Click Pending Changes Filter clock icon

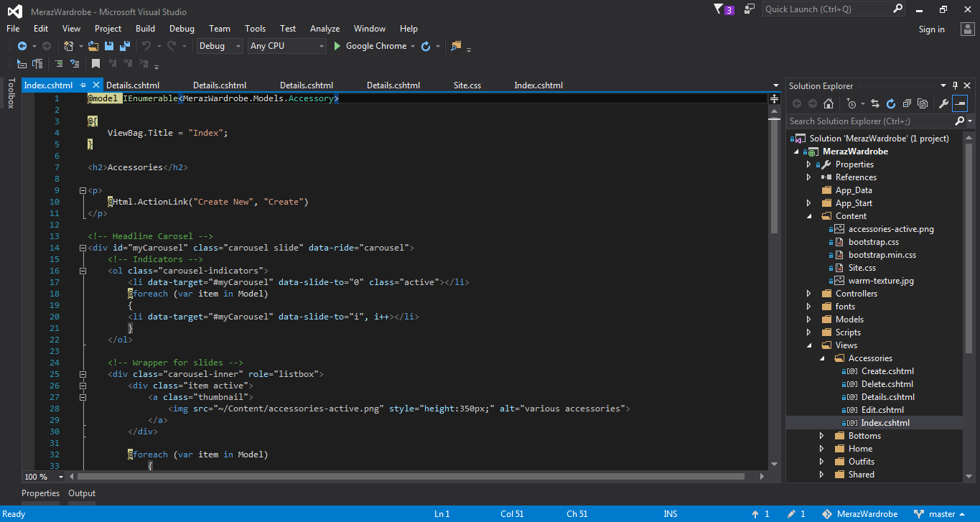[851, 103]
